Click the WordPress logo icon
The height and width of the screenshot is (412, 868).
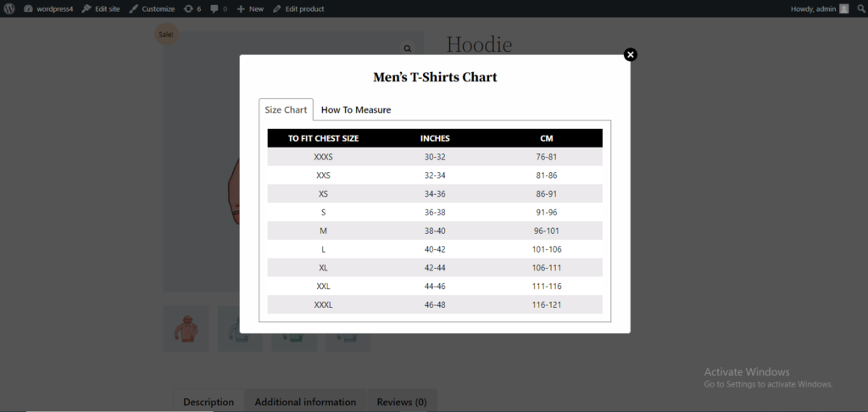9,8
